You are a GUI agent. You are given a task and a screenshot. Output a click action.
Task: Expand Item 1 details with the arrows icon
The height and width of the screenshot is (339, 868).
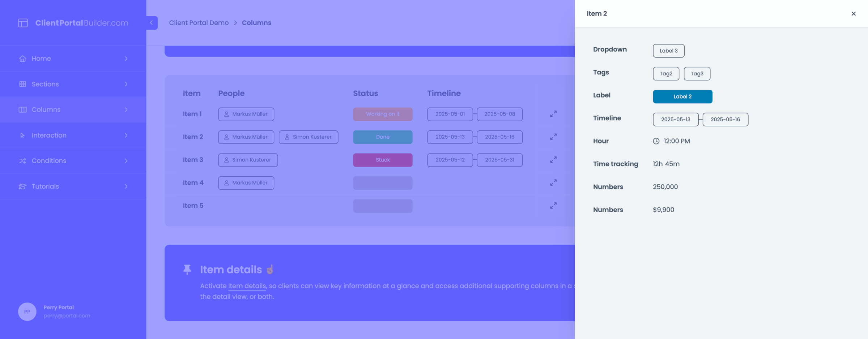click(553, 114)
